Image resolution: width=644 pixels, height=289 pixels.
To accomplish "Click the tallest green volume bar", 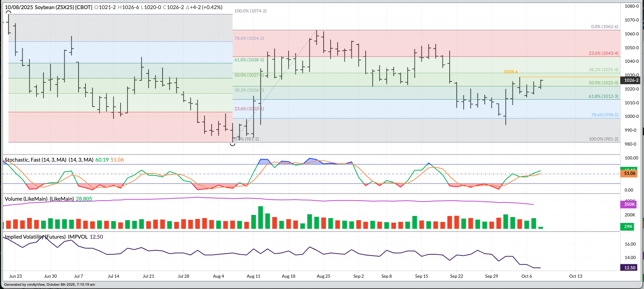I will click(x=260, y=217).
